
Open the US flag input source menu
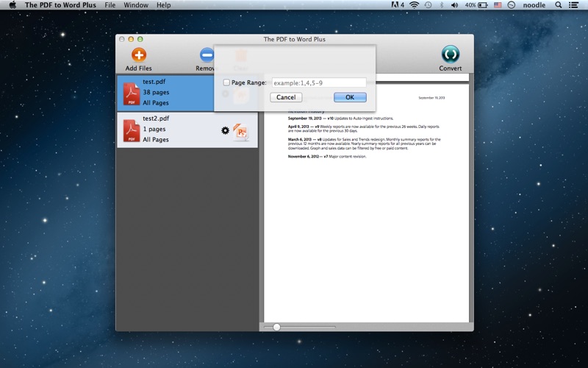click(498, 5)
